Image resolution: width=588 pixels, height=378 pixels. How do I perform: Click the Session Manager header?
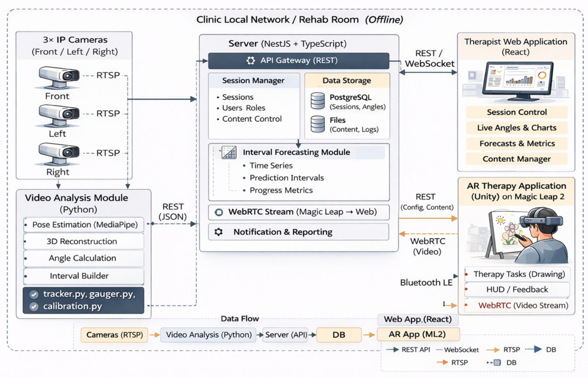click(x=254, y=81)
